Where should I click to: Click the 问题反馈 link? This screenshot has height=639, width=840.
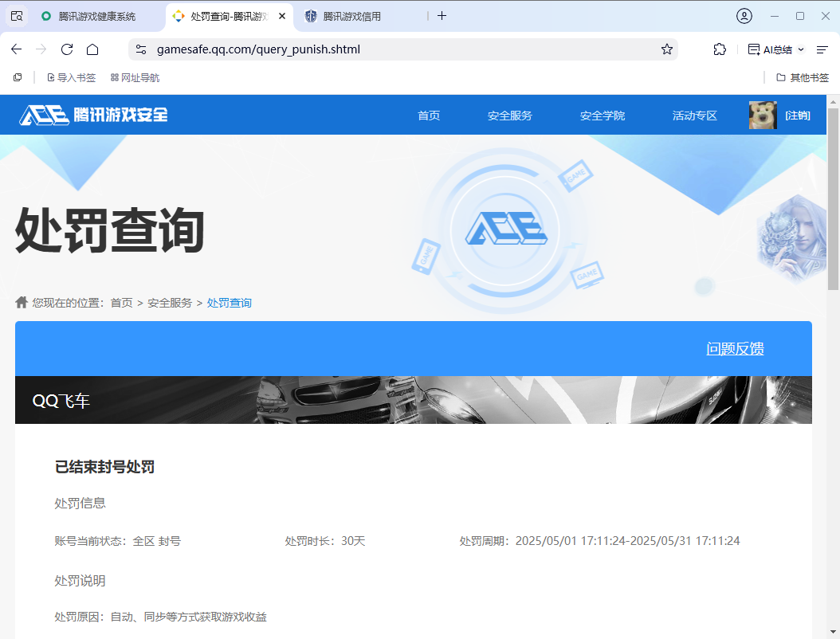(x=735, y=348)
